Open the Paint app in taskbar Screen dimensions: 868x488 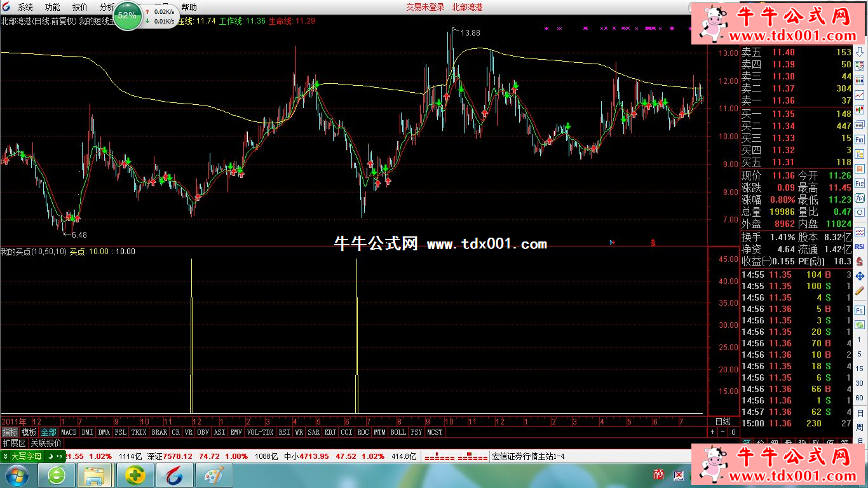tap(214, 475)
